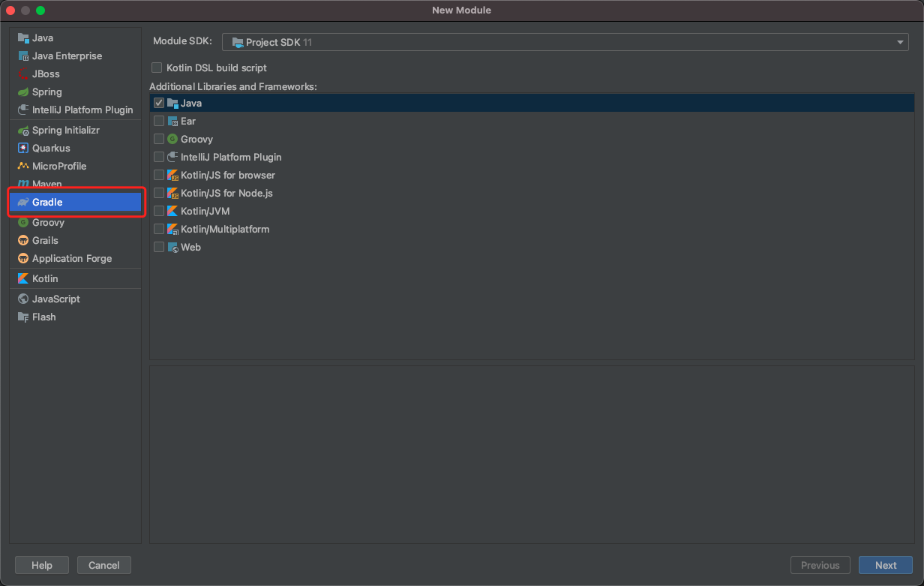The width and height of the screenshot is (924, 586).
Task: Click the Kotlin/JS for Node.js icon
Action: [x=172, y=193]
